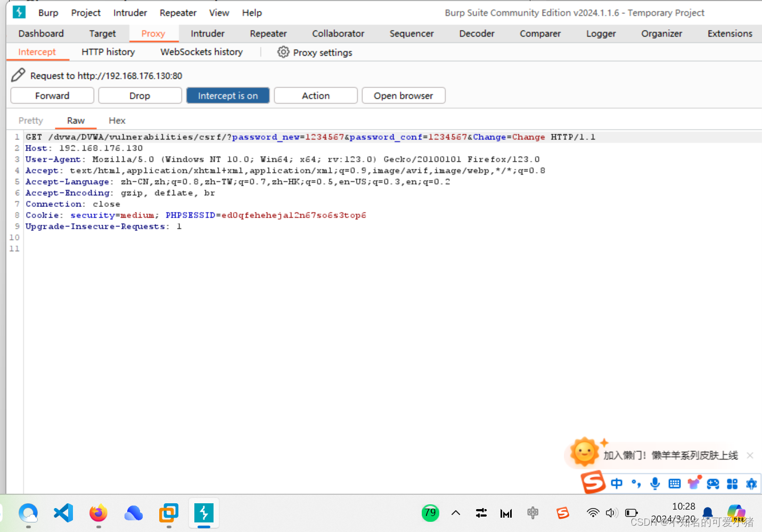Click the punctuation toggle on IME bar
Image resolution: width=762 pixels, height=532 pixels.
tap(636, 483)
